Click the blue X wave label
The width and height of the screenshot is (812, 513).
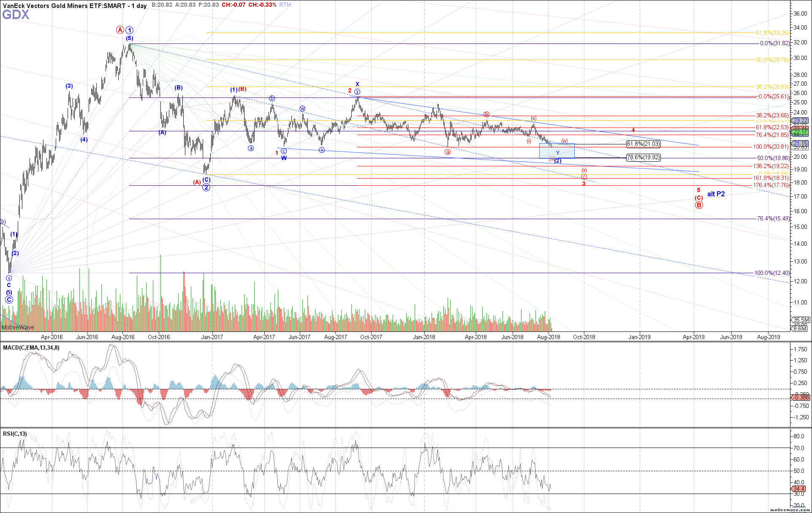click(357, 84)
